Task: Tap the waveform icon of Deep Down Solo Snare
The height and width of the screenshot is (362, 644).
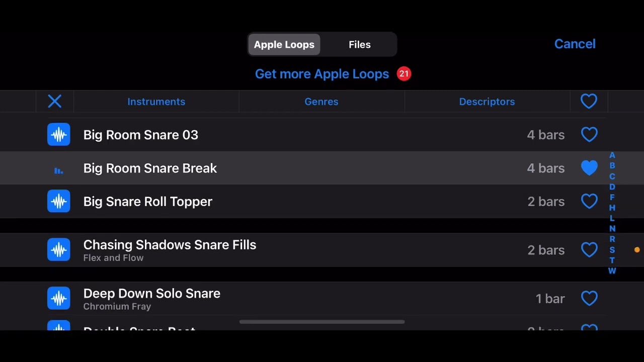Action: [x=59, y=298]
